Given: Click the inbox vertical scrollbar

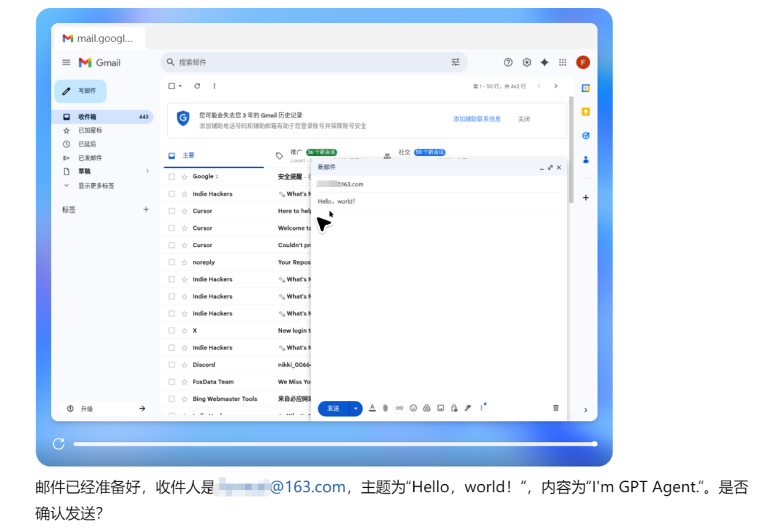Looking at the screenshot, I should 571,150.
